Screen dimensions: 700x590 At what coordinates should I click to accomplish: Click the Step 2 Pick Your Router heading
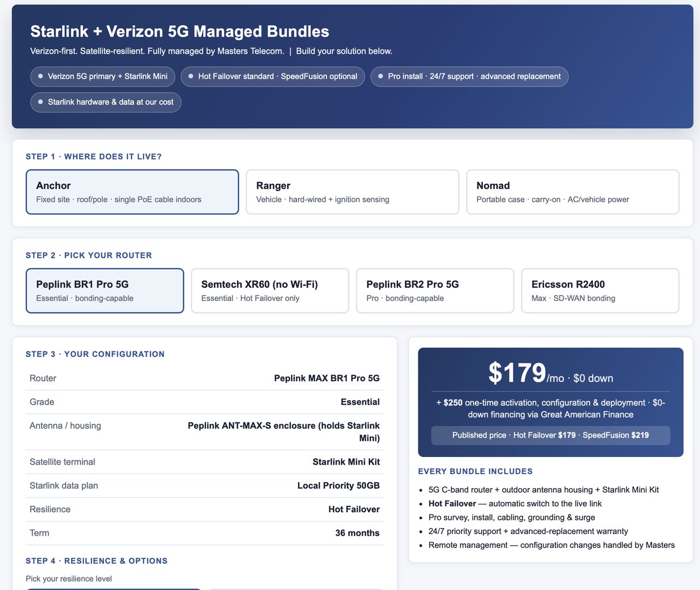[x=89, y=256]
